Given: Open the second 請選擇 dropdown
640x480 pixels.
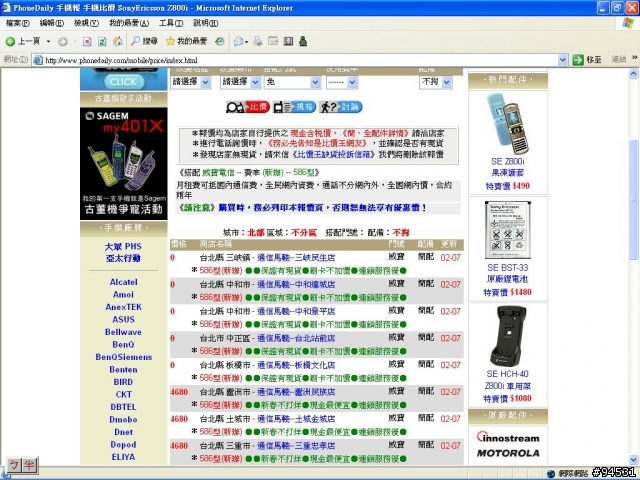Looking at the screenshot, I should (240, 82).
